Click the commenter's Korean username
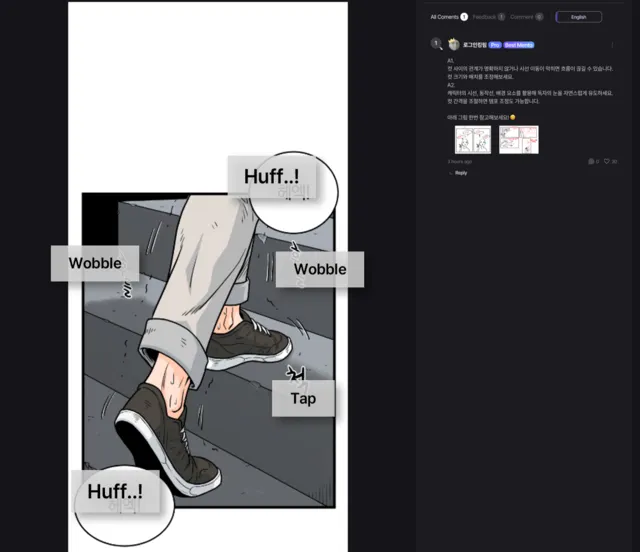This screenshot has width=640, height=552. (475, 45)
